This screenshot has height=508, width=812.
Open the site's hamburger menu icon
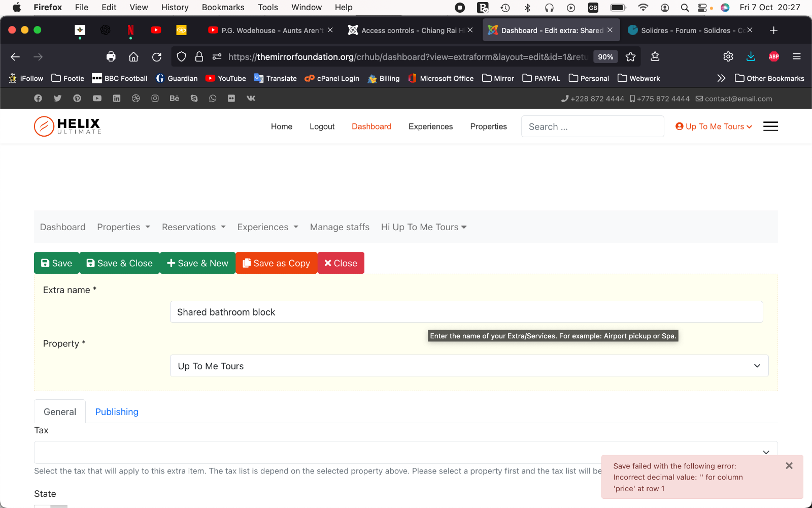coord(770,126)
